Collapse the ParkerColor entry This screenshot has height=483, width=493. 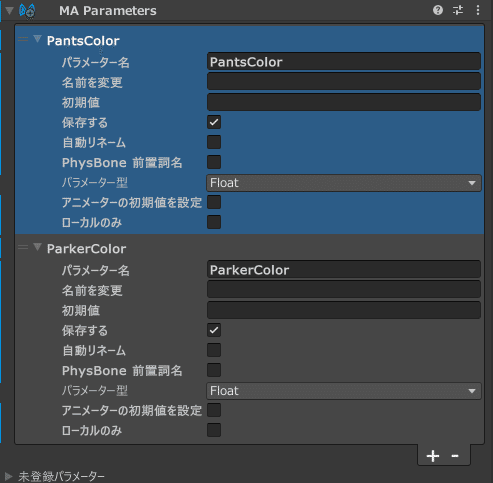point(37,247)
